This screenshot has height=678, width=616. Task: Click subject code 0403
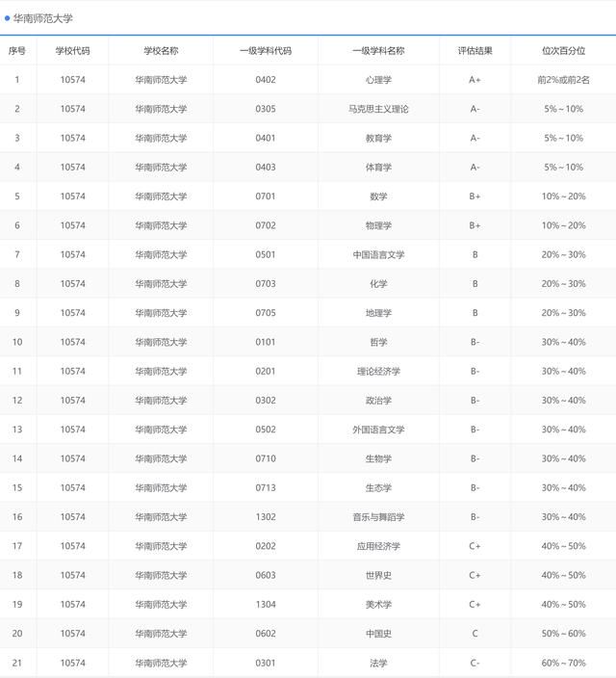click(266, 167)
